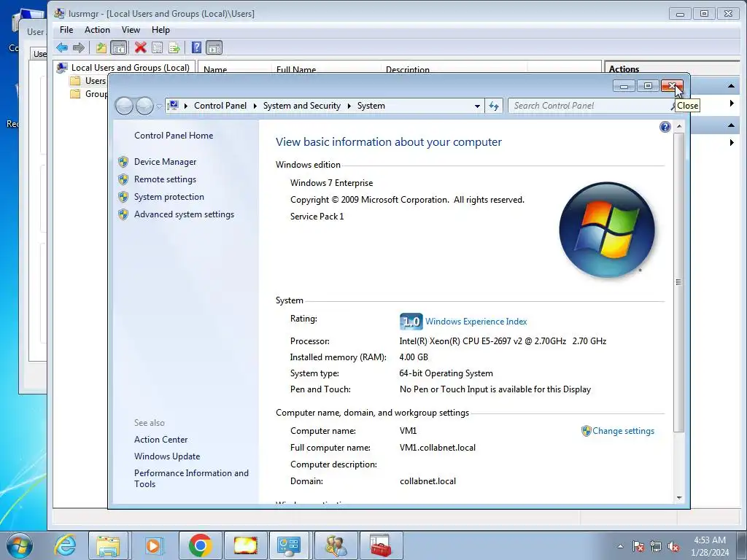This screenshot has height=560, width=747.
Task: Toggle Show/Hide Console Tree icon in lusrmgr toolbar
Action: (118, 47)
